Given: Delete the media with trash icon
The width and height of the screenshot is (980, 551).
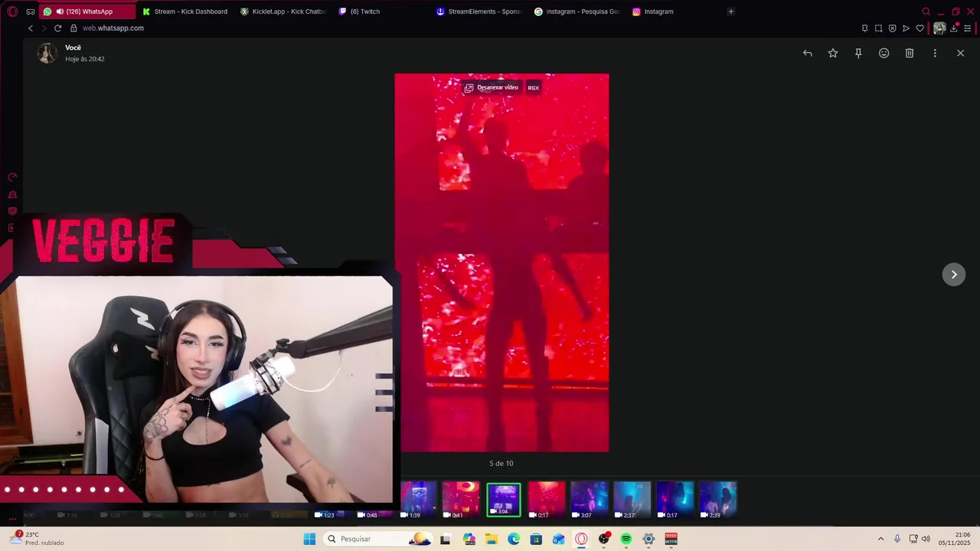Looking at the screenshot, I should coord(910,53).
